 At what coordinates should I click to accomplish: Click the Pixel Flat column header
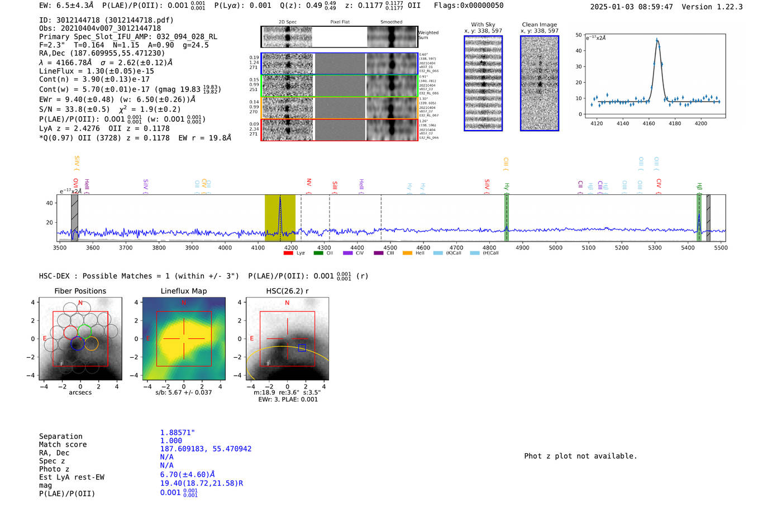pyautogui.click(x=340, y=22)
